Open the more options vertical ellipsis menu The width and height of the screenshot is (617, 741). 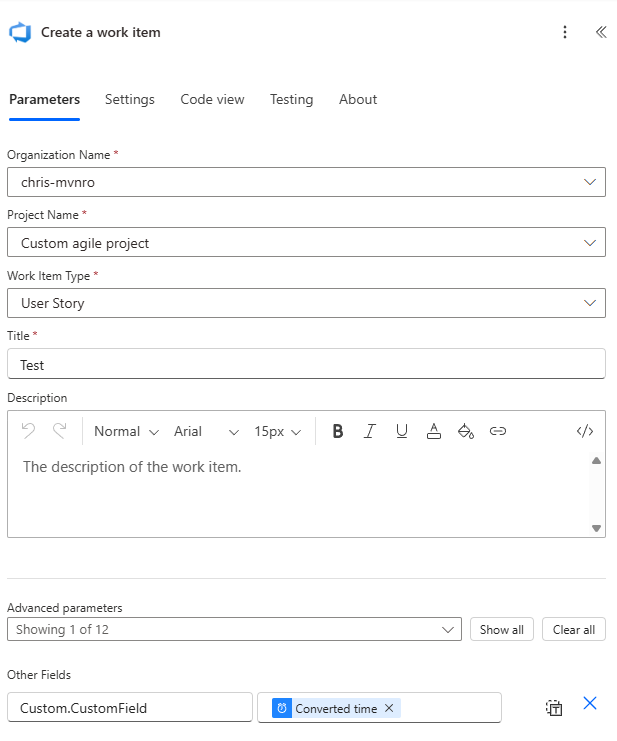click(x=565, y=32)
